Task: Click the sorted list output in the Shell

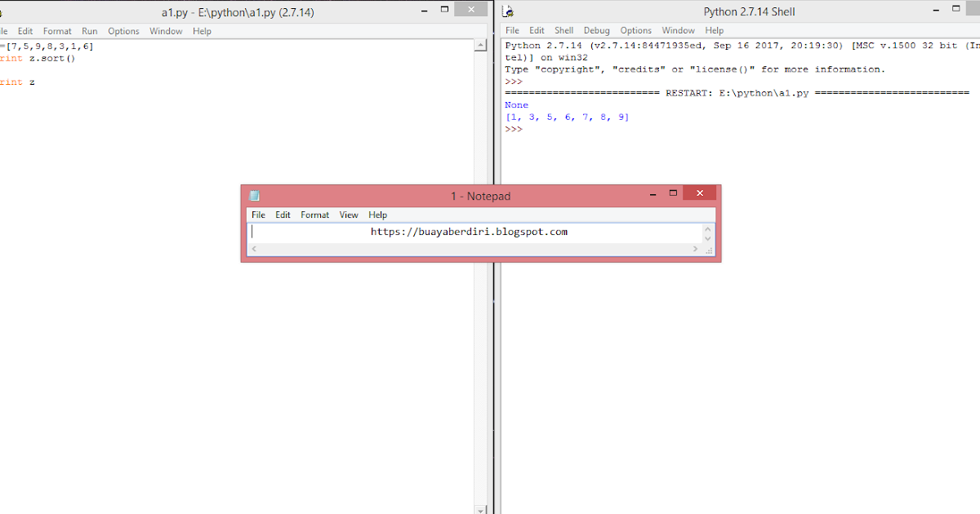Action: click(x=567, y=117)
